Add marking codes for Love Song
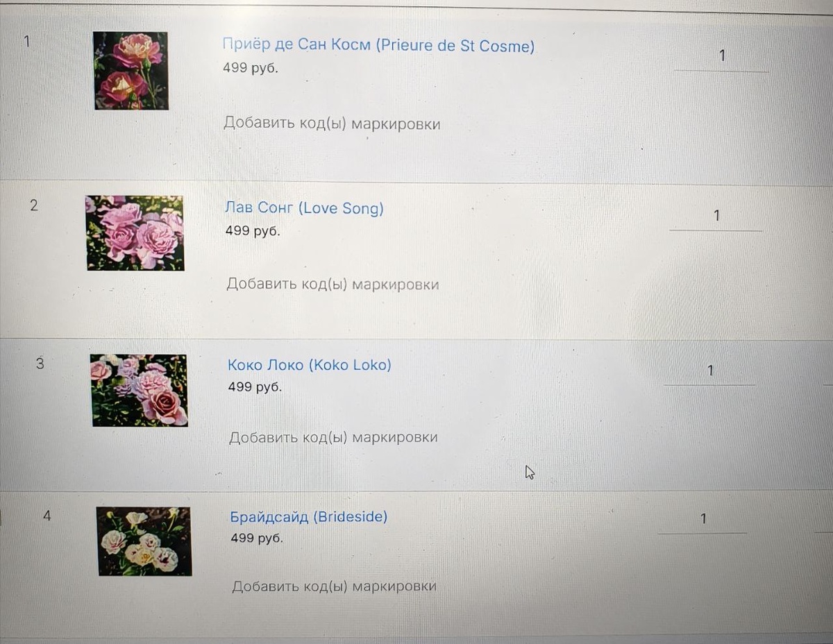This screenshot has width=833, height=644. click(x=333, y=285)
